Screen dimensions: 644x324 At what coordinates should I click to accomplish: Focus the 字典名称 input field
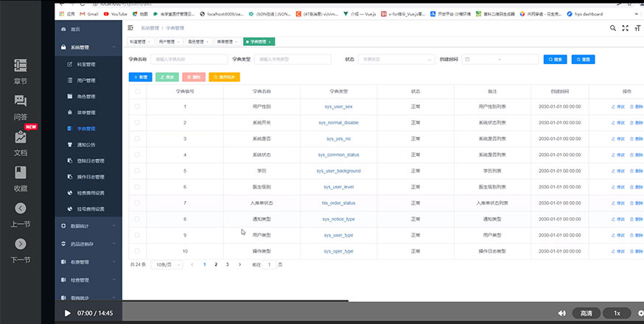point(189,60)
